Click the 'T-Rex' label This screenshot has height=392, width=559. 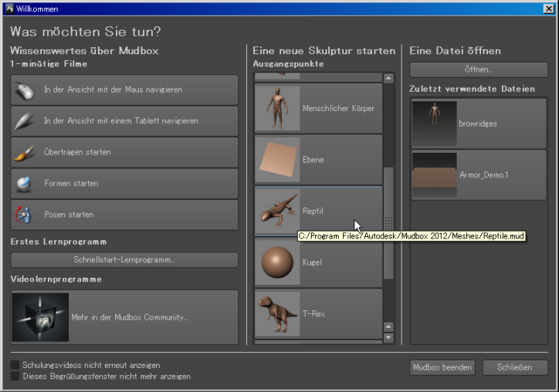tap(313, 313)
